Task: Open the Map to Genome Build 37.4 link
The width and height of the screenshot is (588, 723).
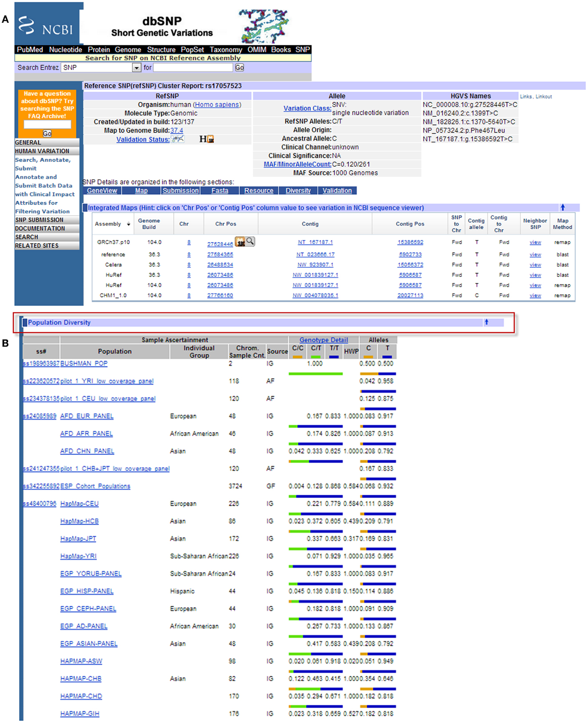Action: click(x=176, y=130)
